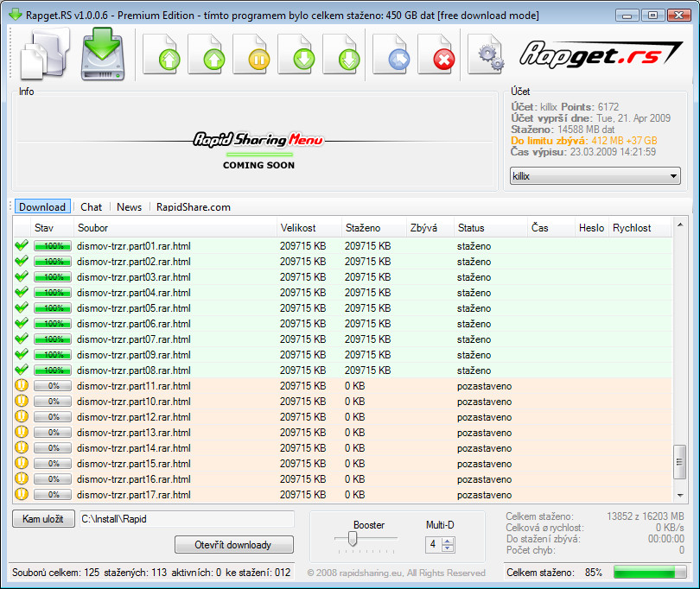Sort by the Status column header
The height and width of the screenshot is (589, 700).
click(491, 228)
